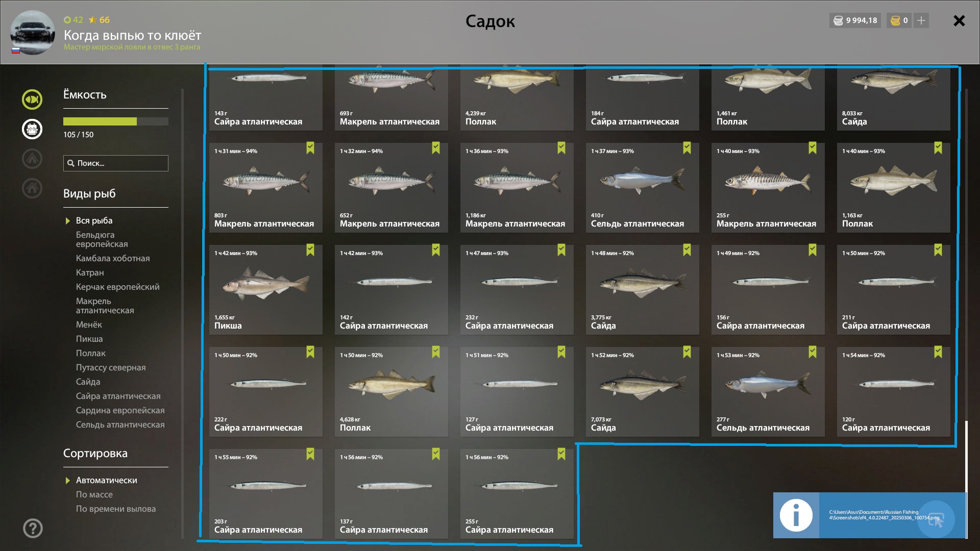The image size is (980, 551).
Task: Toggle bookmark on 1,655 кг Пикша card
Action: [x=310, y=250]
